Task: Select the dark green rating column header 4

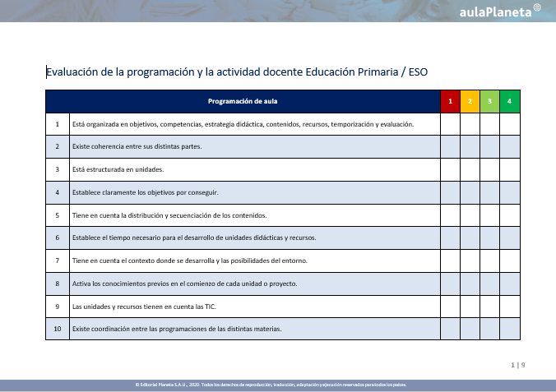Action: click(x=510, y=101)
